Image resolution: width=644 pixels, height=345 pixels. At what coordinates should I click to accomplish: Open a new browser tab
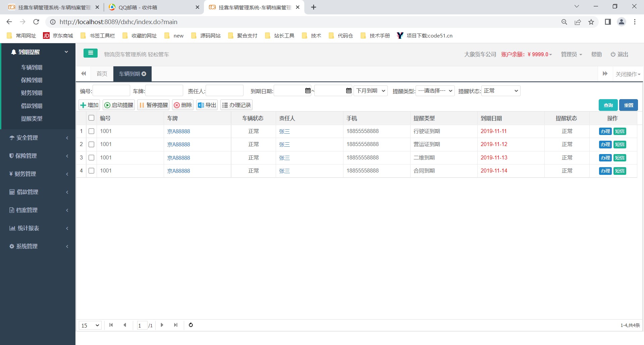pos(314,7)
